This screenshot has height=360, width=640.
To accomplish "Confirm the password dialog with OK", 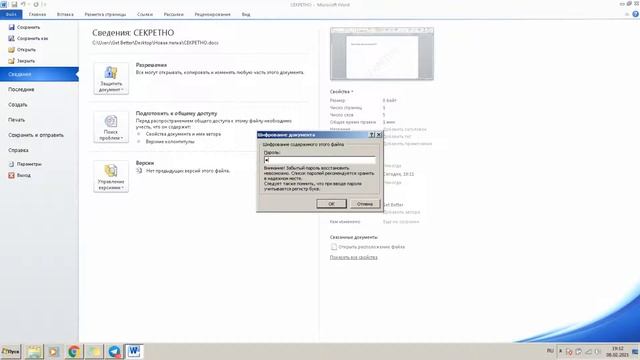I will click(331, 204).
